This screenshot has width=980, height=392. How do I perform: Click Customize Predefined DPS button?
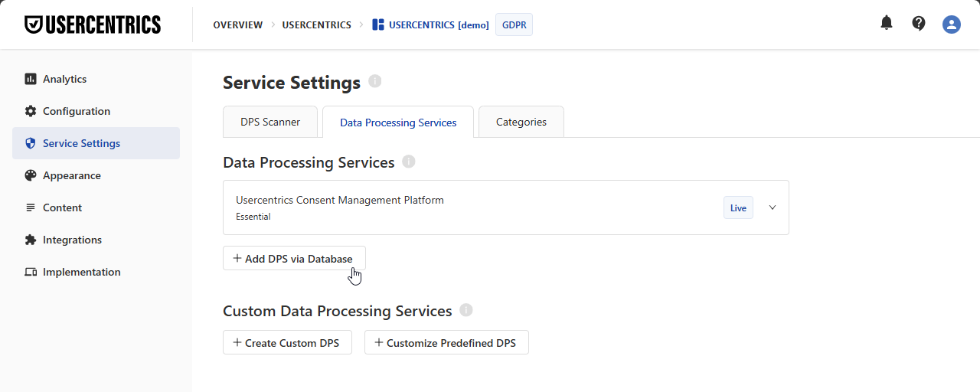point(446,342)
